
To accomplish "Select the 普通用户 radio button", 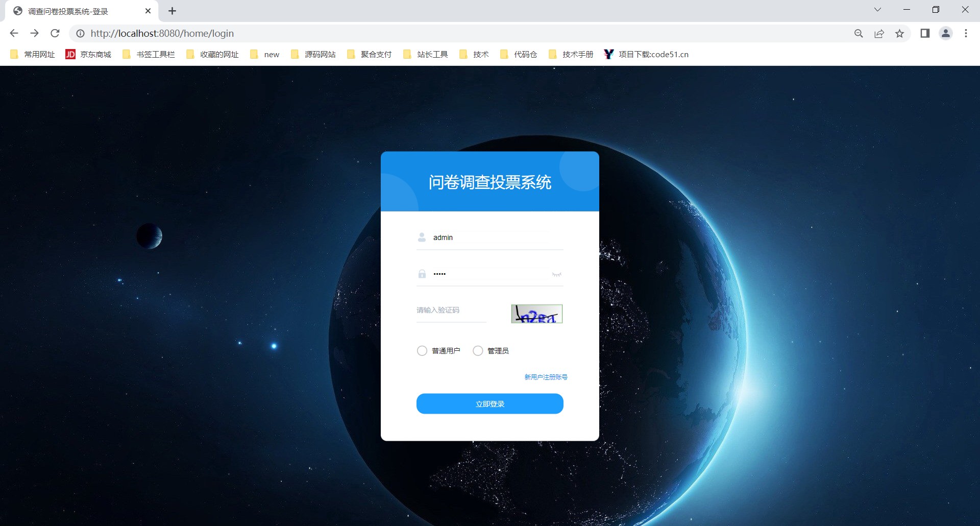I will click(x=422, y=351).
